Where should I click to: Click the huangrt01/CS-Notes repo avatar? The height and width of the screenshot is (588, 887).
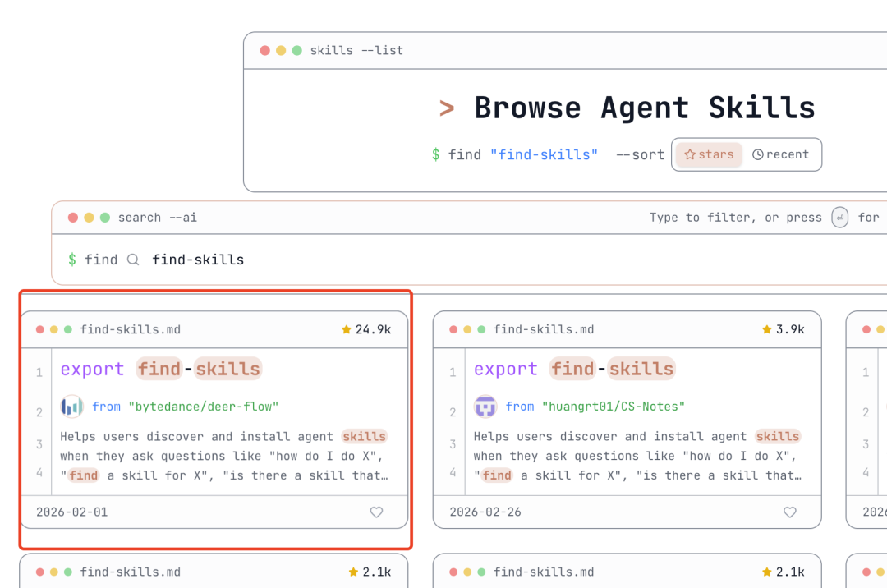click(485, 407)
